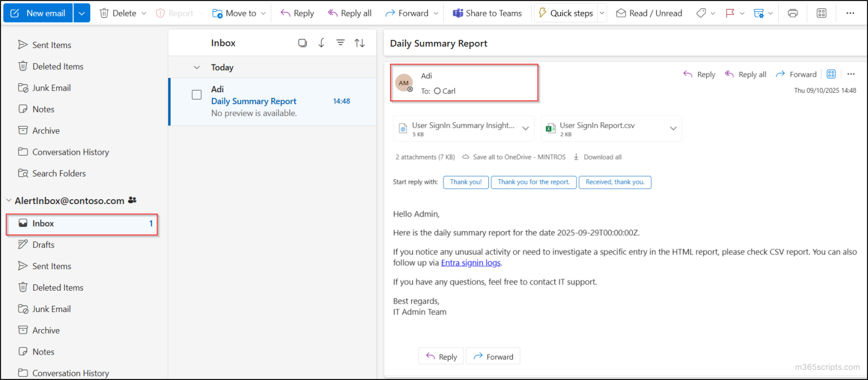Screen dimensions: 868x380
Task: Send the suggested reply Thank you!
Action: 466,182
